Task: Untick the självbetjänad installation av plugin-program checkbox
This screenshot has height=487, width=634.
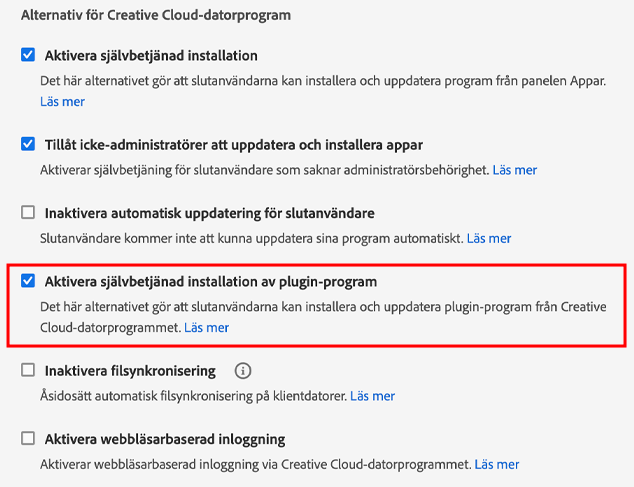Action: tap(28, 282)
